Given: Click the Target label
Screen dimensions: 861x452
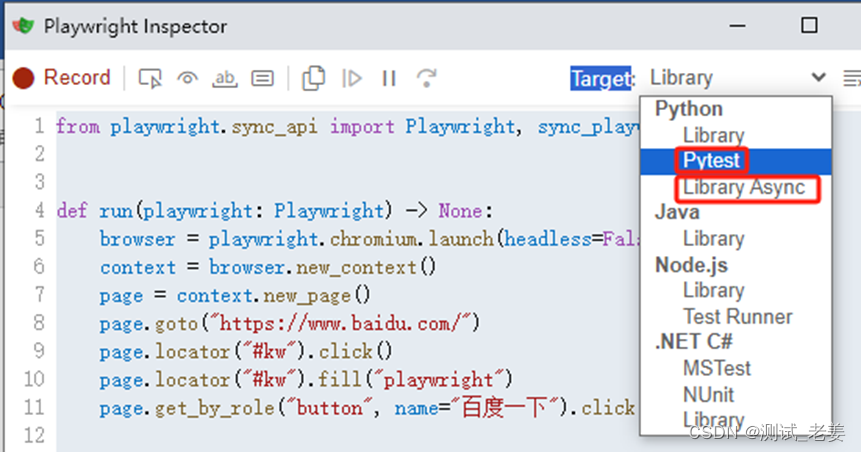Looking at the screenshot, I should tap(601, 79).
